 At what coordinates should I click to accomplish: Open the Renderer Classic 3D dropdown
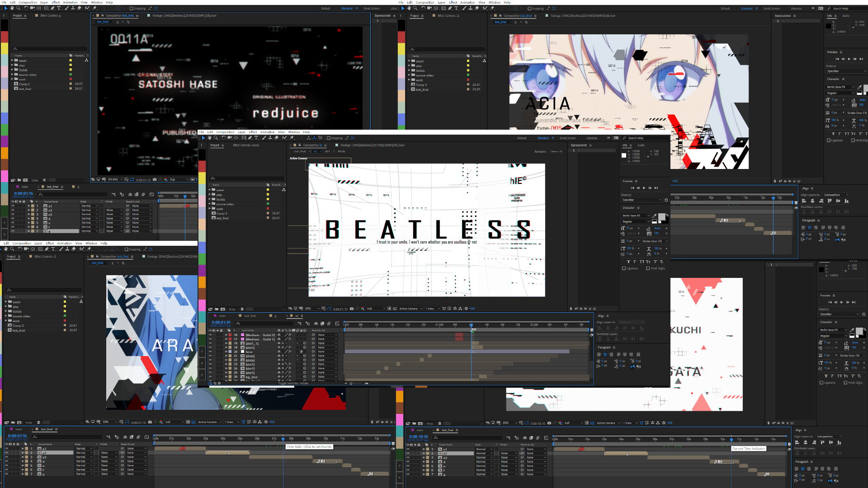(556, 151)
